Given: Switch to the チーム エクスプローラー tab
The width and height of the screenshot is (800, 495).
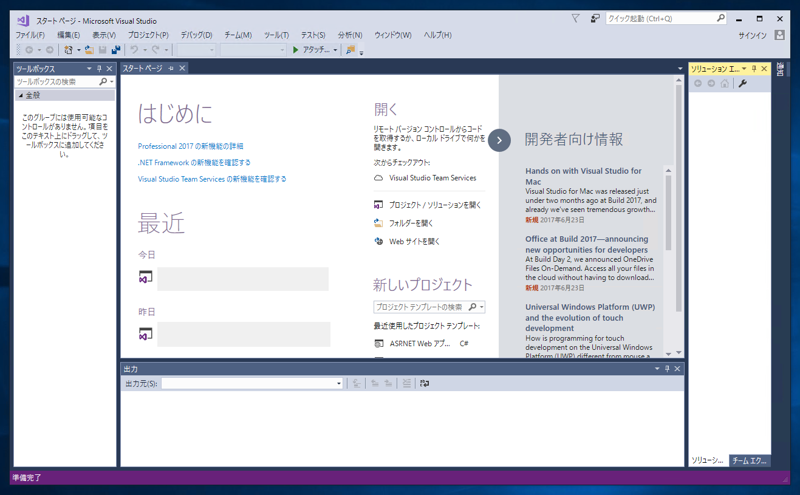Looking at the screenshot, I should tap(749, 460).
